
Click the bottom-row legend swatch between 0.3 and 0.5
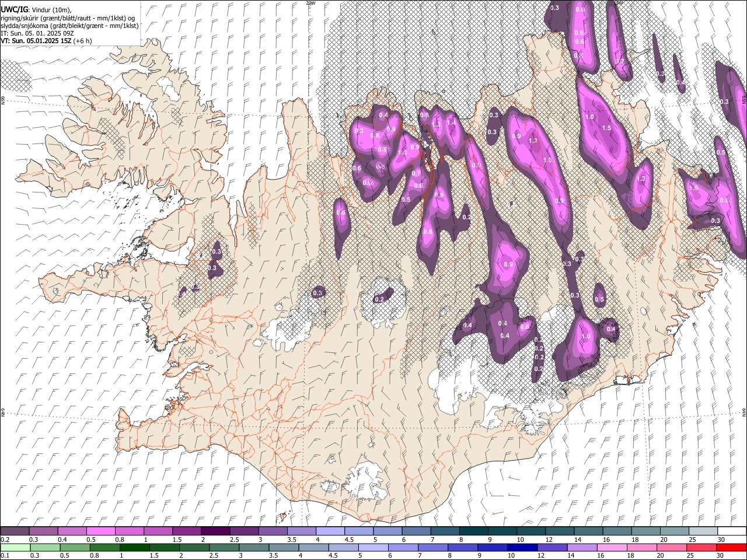coord(46,548)
